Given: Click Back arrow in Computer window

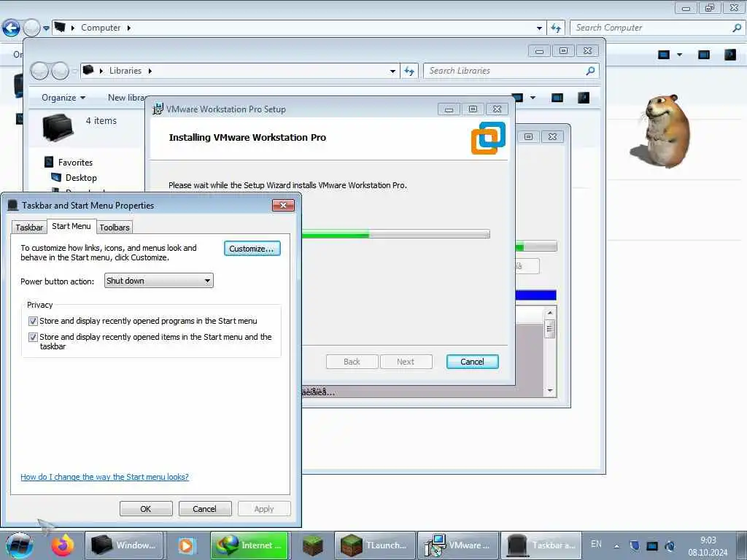Looking at the screenshot, I should point(11,28).
